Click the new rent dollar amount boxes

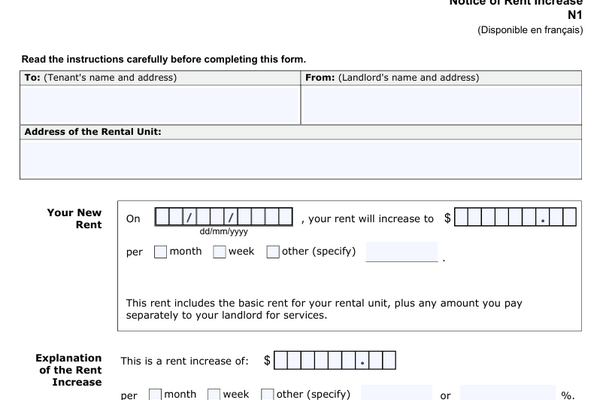pos(495,217)
